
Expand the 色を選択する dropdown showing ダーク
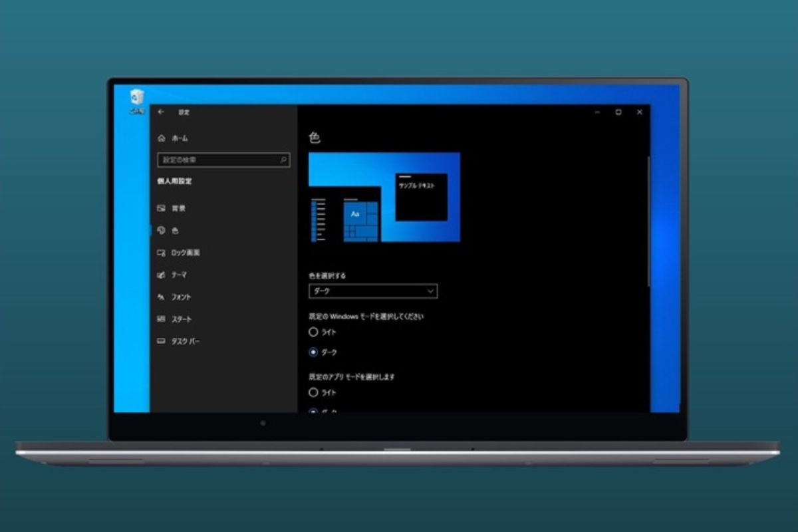point(373,291)
